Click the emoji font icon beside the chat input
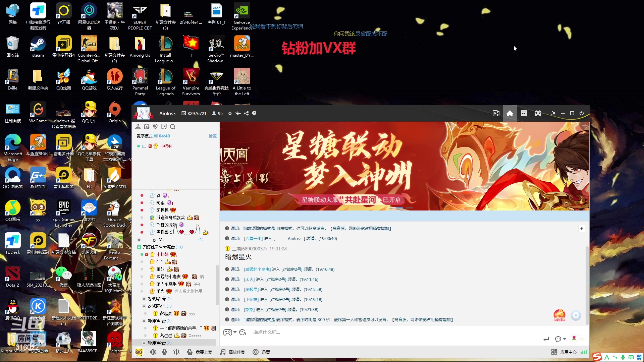Screen dimensions: 644x362 tap(243, 332)
